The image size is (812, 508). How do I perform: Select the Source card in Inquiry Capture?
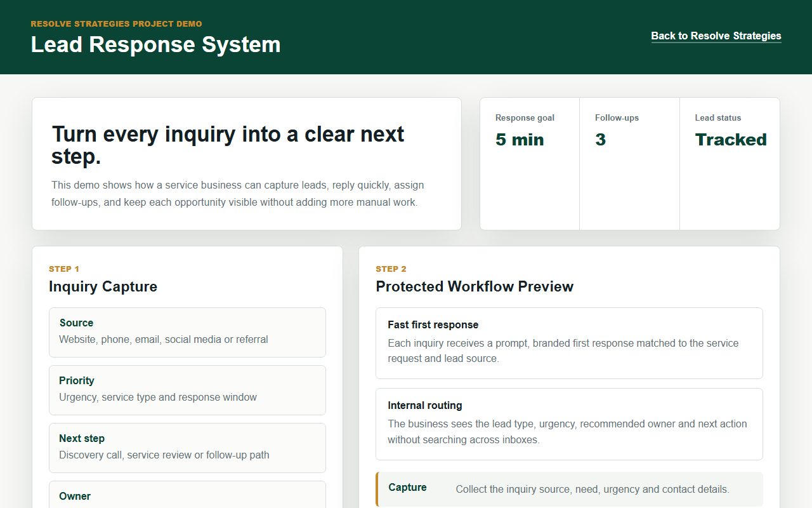[x=187, y=332]
